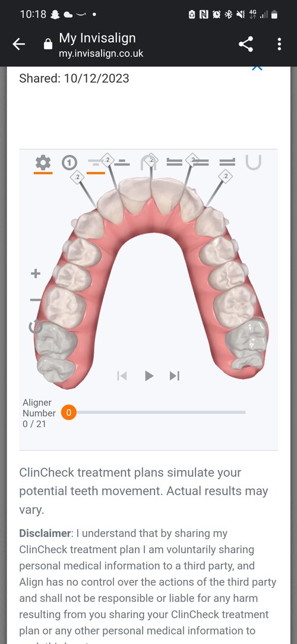This screenshot has width=297, height=644.
Task: Click the far-right .2 interproximal marker
Action: click(226, 176)
